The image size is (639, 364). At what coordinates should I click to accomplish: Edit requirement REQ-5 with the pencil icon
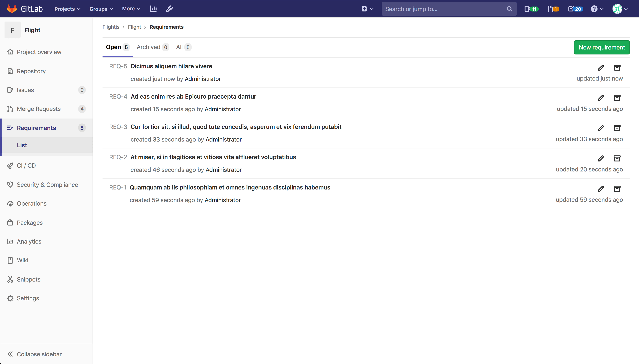click(601, 68)
